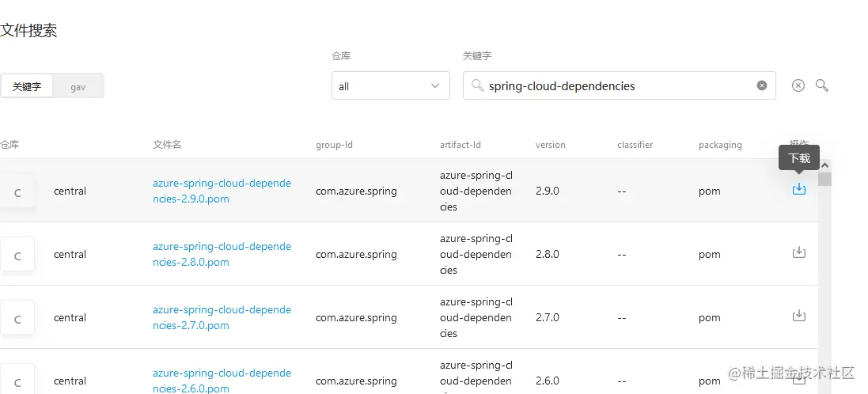The height and width of the screenshot is (394, 868).
Task: Click the version column header
Action: pos(550,145)
